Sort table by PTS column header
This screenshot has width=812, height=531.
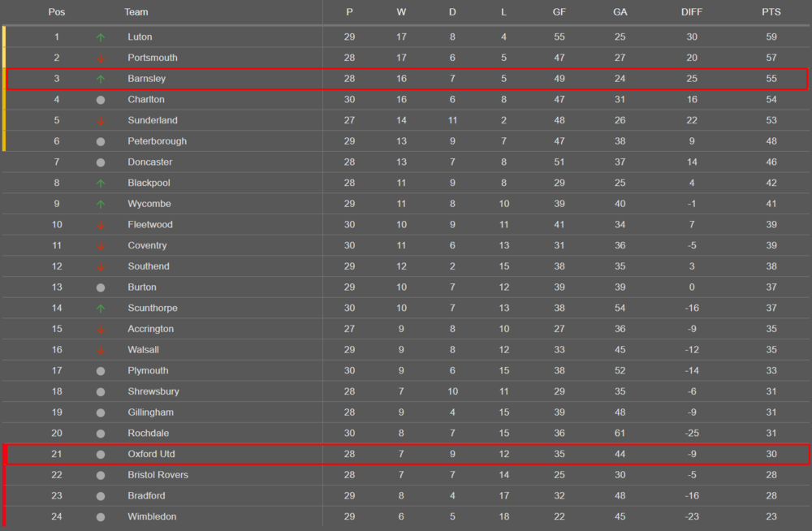(771, 12)
